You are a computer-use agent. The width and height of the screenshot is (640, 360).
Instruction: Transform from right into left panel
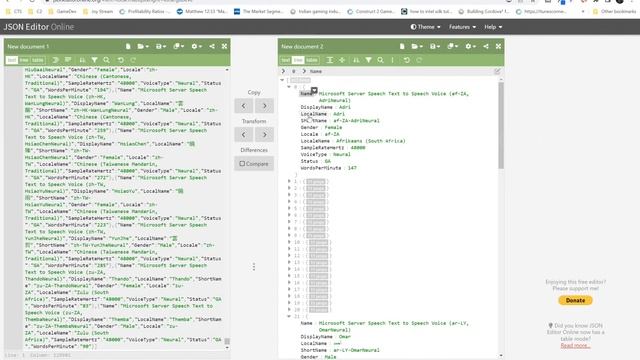[x=244, y=134]
